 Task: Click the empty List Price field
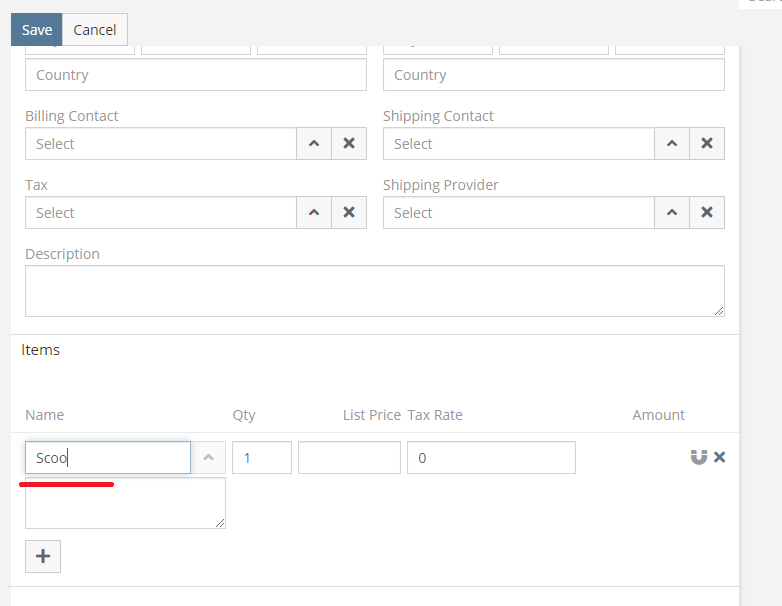[349, 458]
